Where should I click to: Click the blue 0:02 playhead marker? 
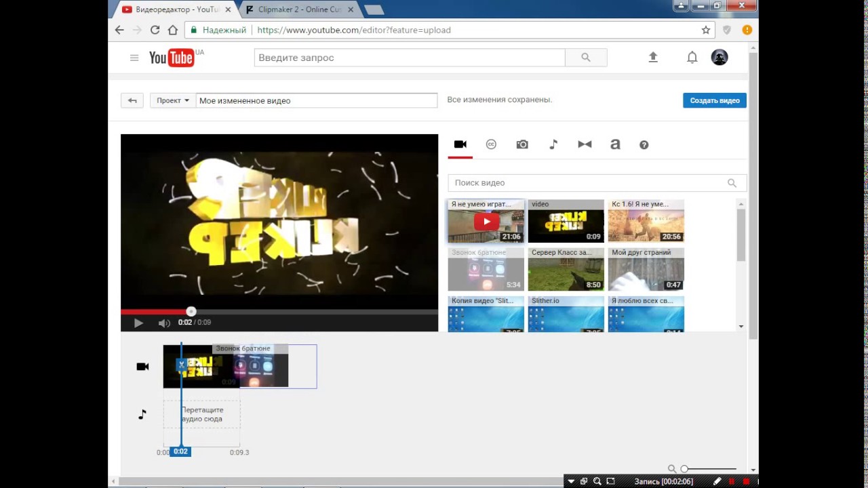(180, 451)
